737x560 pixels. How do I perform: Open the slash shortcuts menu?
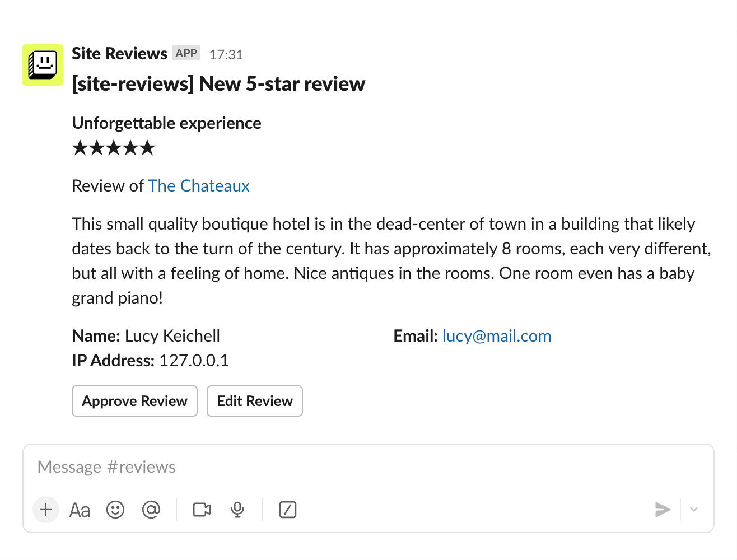coord(287,510)
